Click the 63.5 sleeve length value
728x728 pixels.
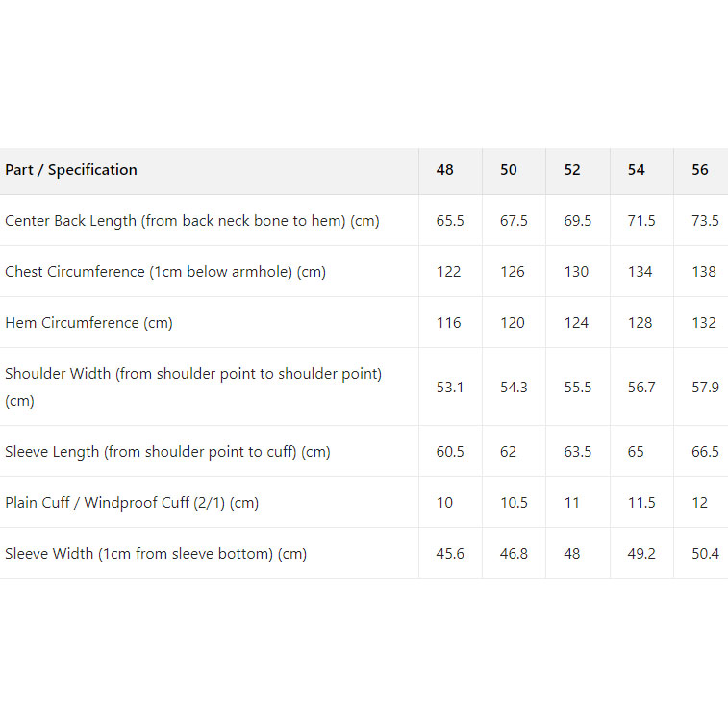(578, 452)
